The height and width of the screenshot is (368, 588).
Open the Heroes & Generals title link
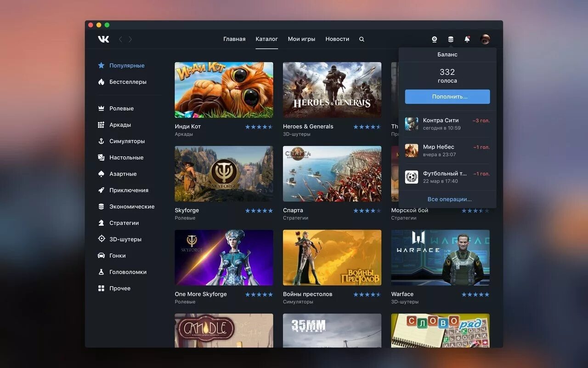(308, 126)
